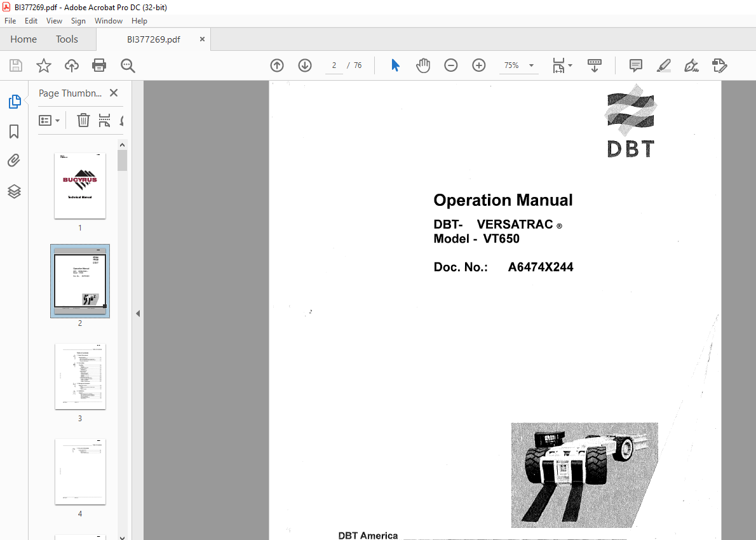This screenshot has width=756, height=540.
Task: Open the Sign menu
Action: [78, 21]
